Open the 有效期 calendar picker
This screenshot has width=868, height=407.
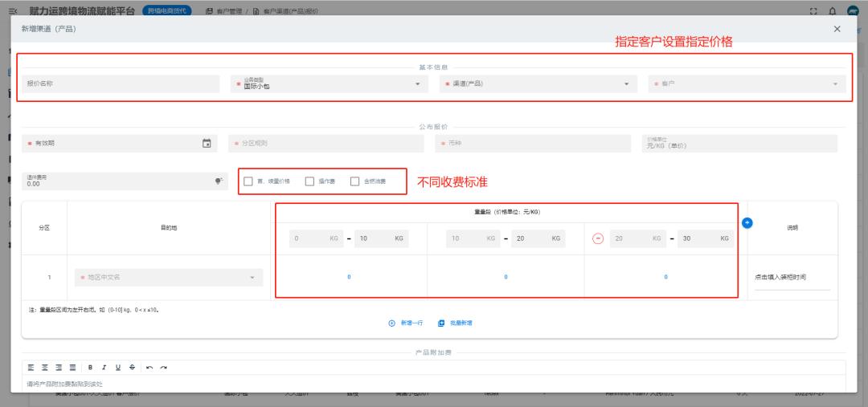coord(207,143)
